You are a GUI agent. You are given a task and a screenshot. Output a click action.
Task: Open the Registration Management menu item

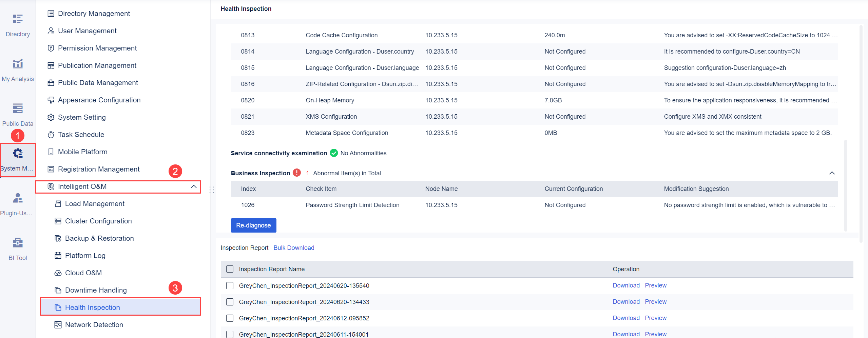(x=99, y=169)
